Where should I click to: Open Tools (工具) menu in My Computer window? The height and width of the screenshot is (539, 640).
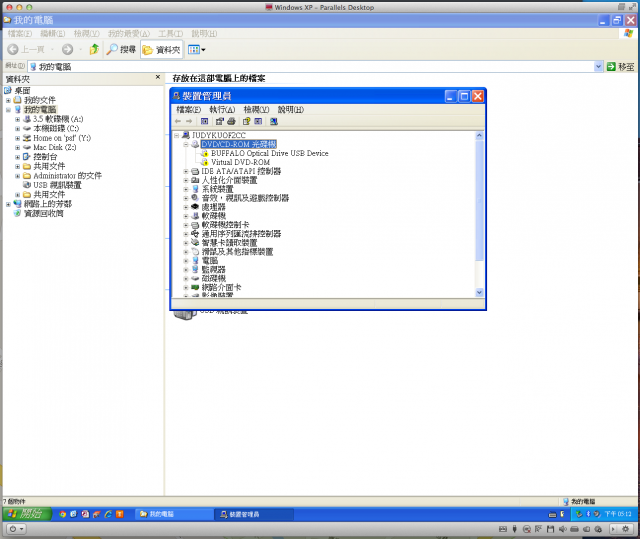[170, 33]
